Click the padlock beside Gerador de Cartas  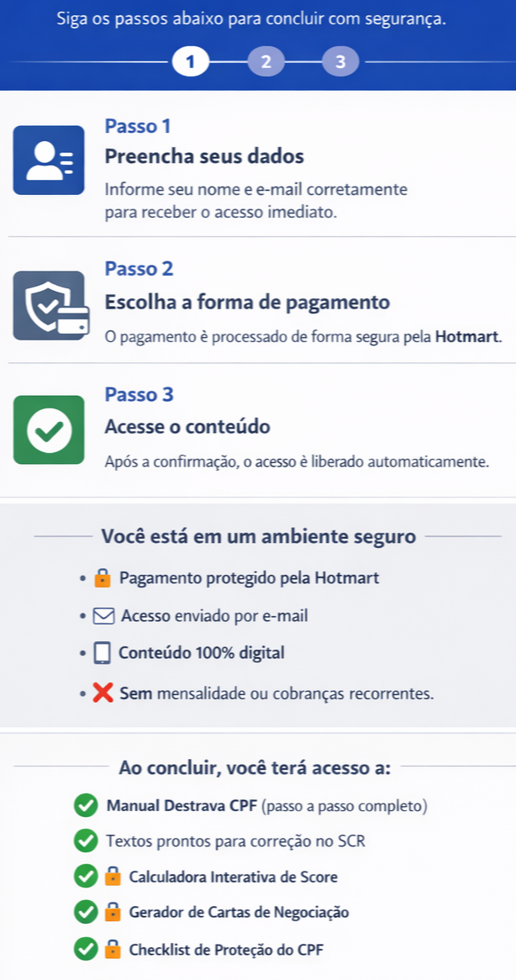[113, 912]
